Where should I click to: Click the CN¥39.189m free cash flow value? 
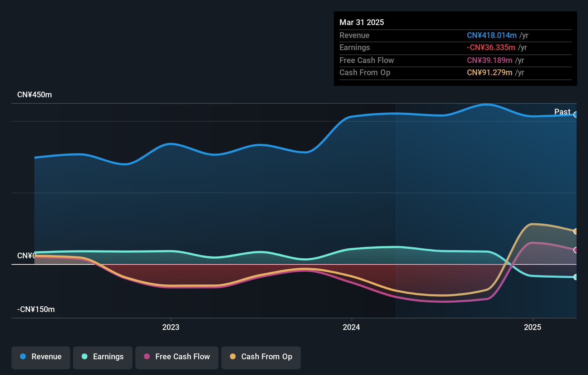pyautogui.click(x=490, y=60)
